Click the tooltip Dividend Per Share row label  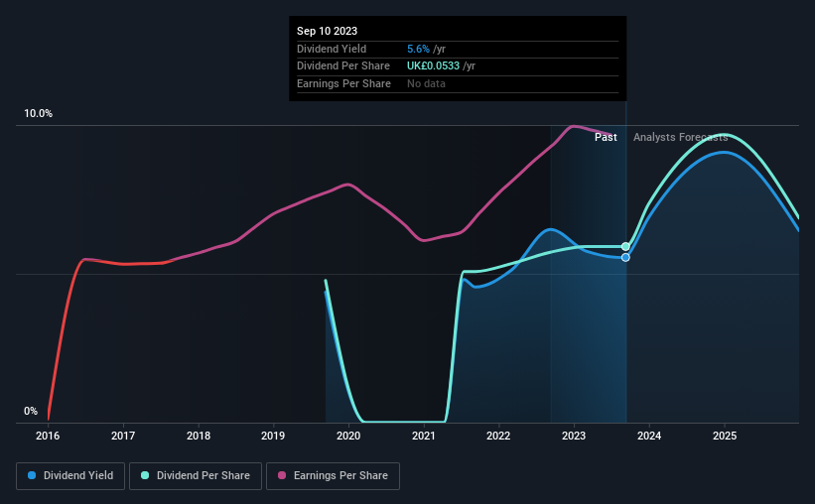click(x=343, y=66)
